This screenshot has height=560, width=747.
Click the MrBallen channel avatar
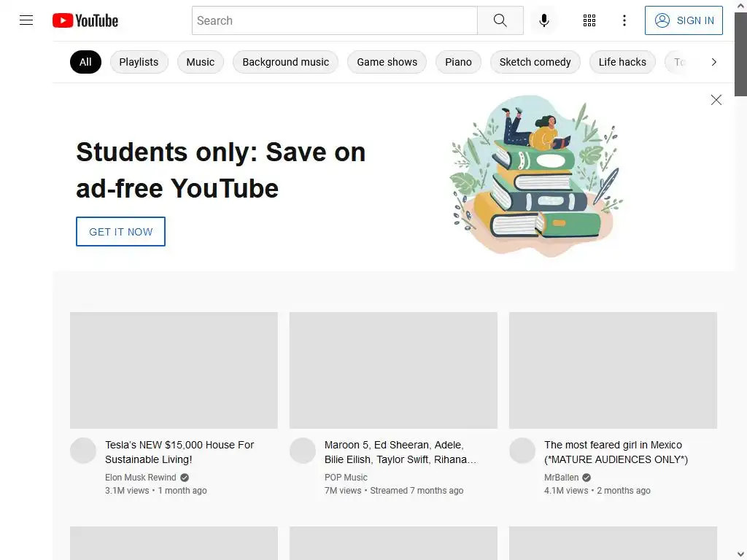522,451
